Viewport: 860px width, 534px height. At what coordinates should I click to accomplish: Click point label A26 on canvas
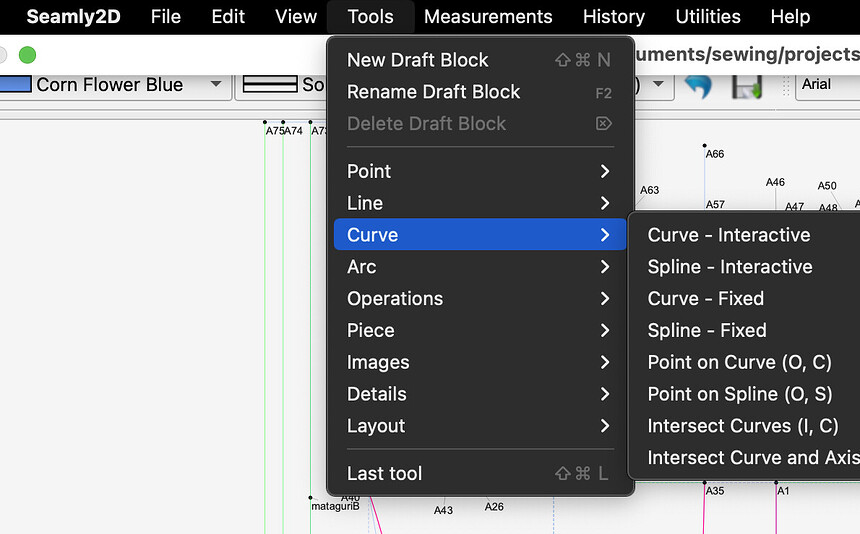(x=494, y=507)
